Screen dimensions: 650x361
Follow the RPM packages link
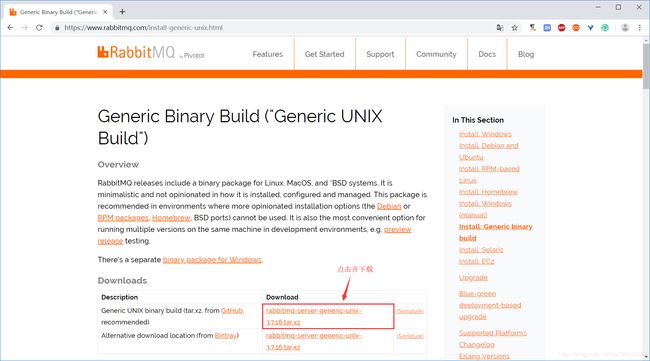(x=123, y=218)
